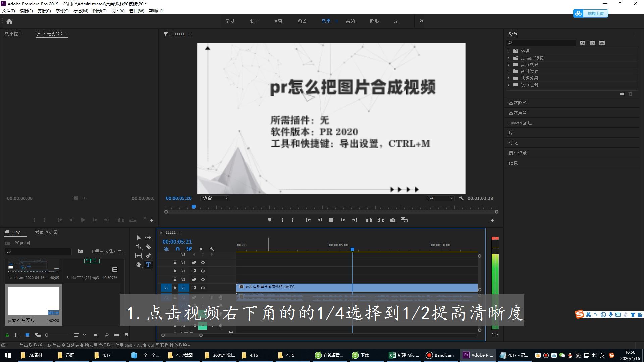The width and height of the screenshot is (644, 362).
Task: Step forward one frame in program monitor
Action: pos(343,220)
